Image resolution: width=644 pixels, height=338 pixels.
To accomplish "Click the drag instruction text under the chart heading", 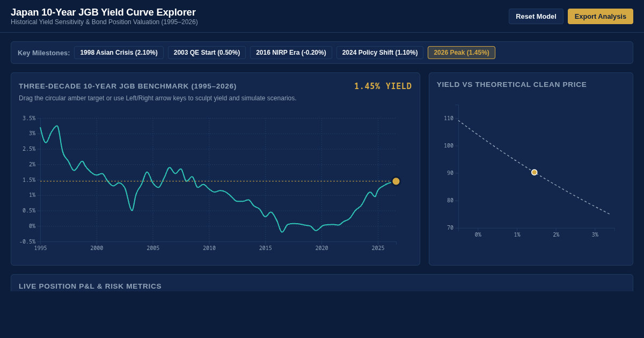I will coord(157,98).
